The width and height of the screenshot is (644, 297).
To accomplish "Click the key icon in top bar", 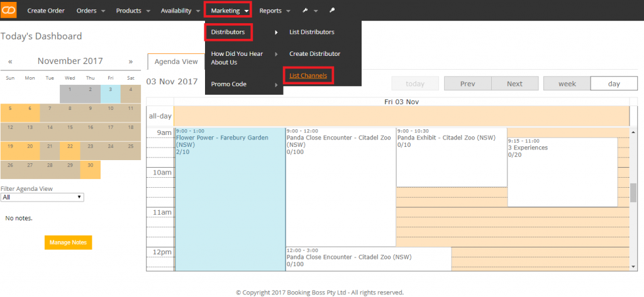I will point(332,11).
